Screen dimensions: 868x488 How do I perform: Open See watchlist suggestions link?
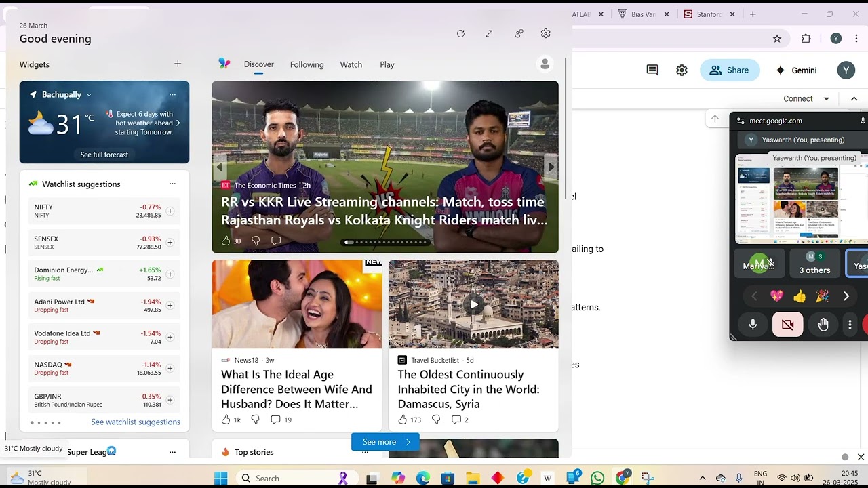pyautogui.click(x=136, y=422)
